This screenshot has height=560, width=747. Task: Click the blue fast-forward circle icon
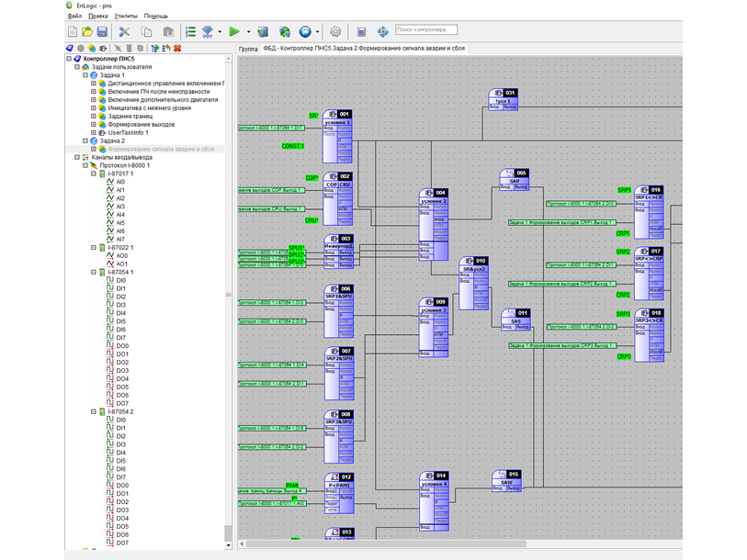[x=305, y=32]
